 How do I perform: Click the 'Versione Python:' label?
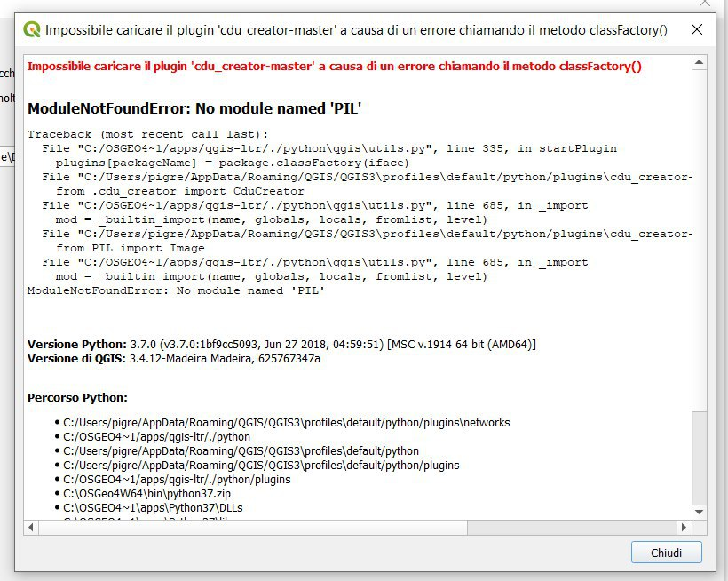(77, 345)
